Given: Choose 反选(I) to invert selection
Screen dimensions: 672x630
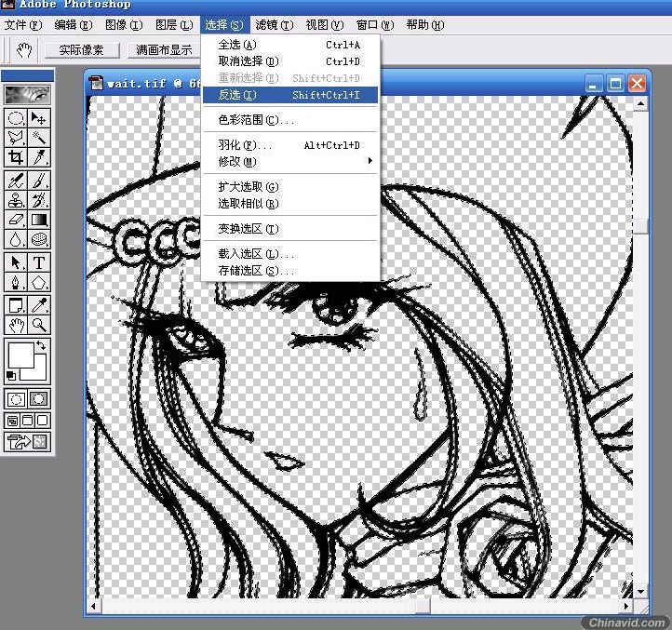Looking at the screenshot, I should click(290, 95).
